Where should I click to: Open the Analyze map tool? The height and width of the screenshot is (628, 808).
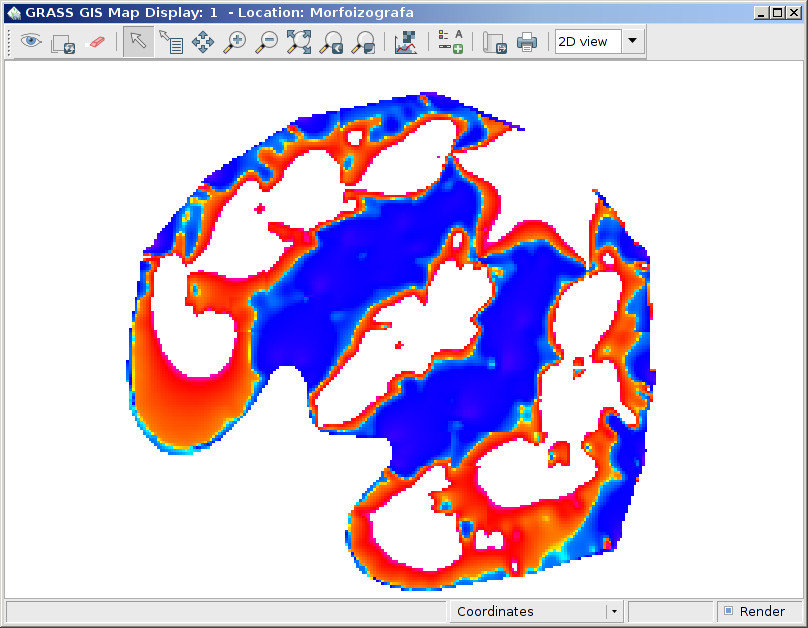tap(406, 42)
